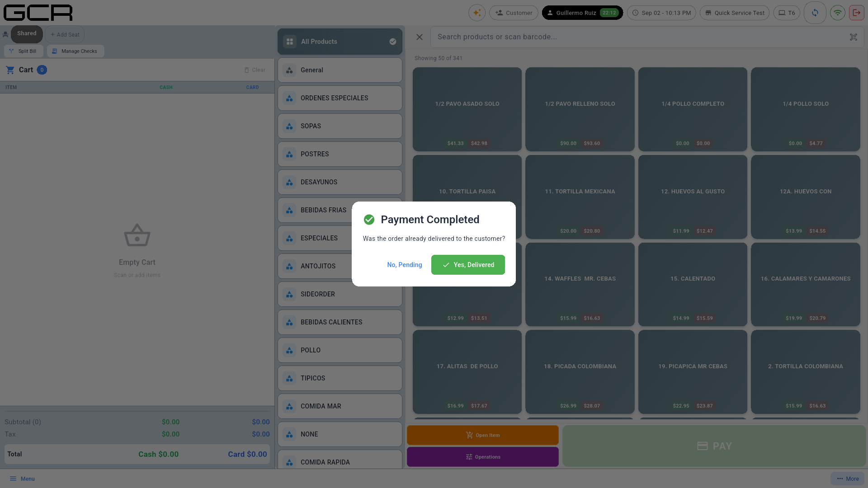Open the Quick Service Test selector
868x488 pixels.
point(735,13)
